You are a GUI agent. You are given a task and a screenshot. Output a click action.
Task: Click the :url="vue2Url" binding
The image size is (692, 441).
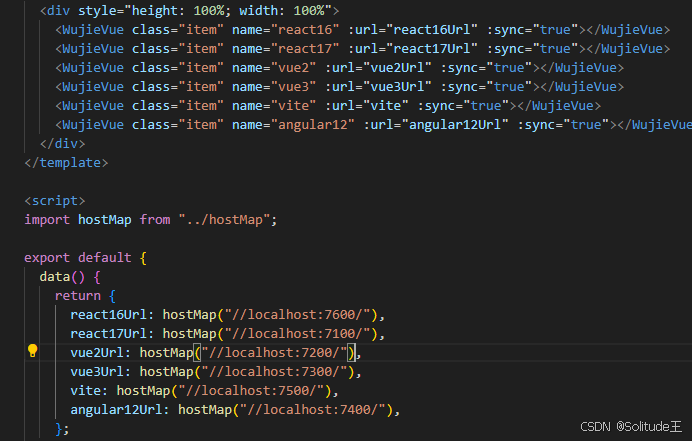[378, 68]
